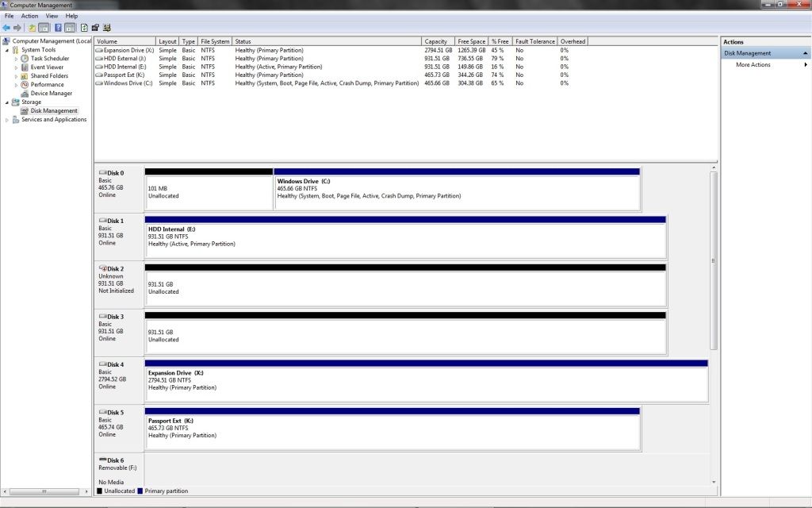Expand the Services and Applications node
The height and width of the screenshot is (508, 812).
tap(6, 120)
